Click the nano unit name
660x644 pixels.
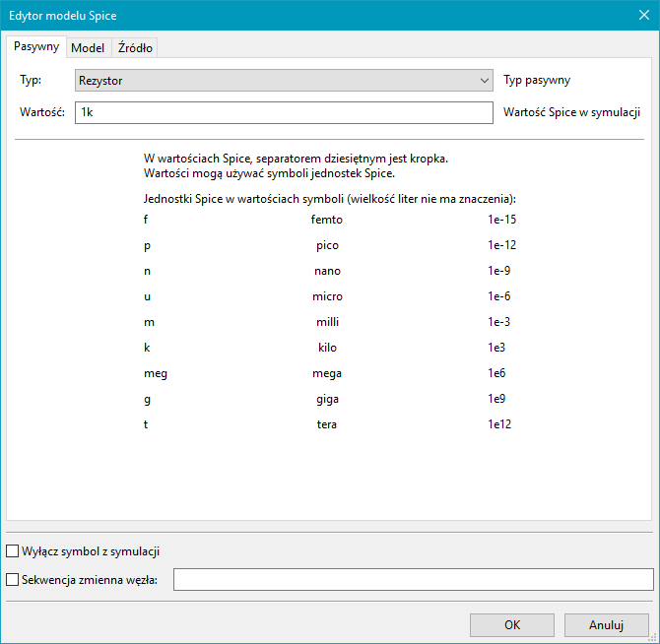tap(326, 271)
